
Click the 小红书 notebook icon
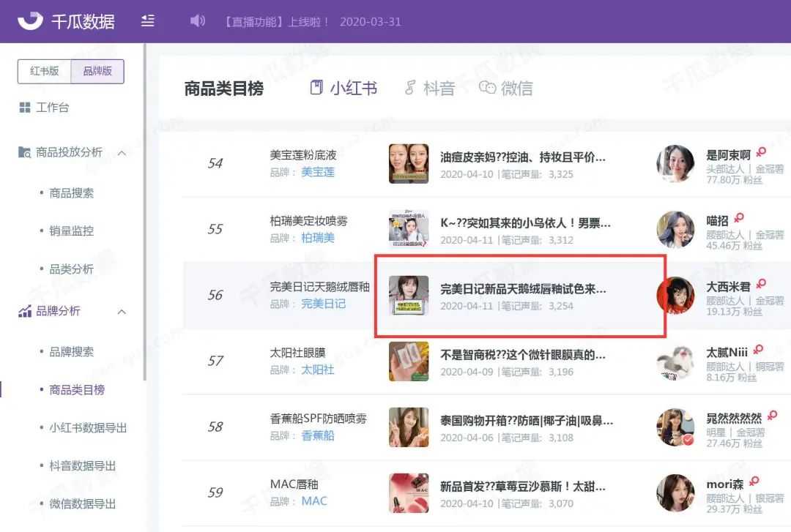coord(316,87)
